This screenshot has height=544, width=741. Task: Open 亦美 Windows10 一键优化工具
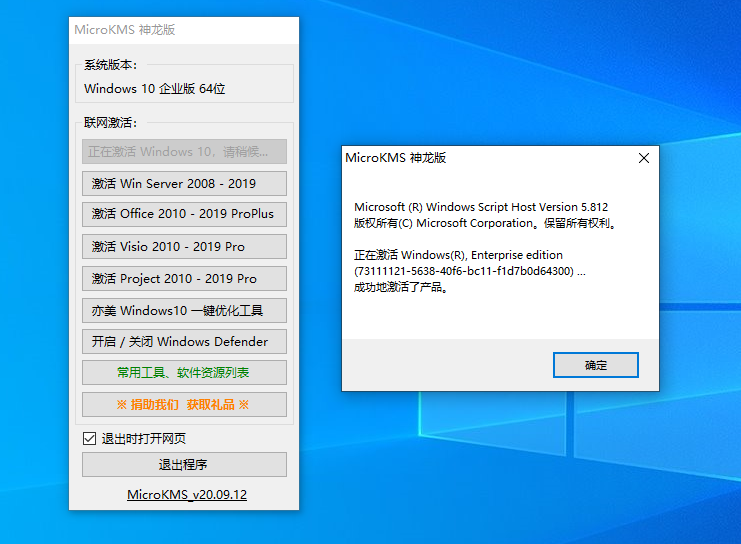pos(184,310)
